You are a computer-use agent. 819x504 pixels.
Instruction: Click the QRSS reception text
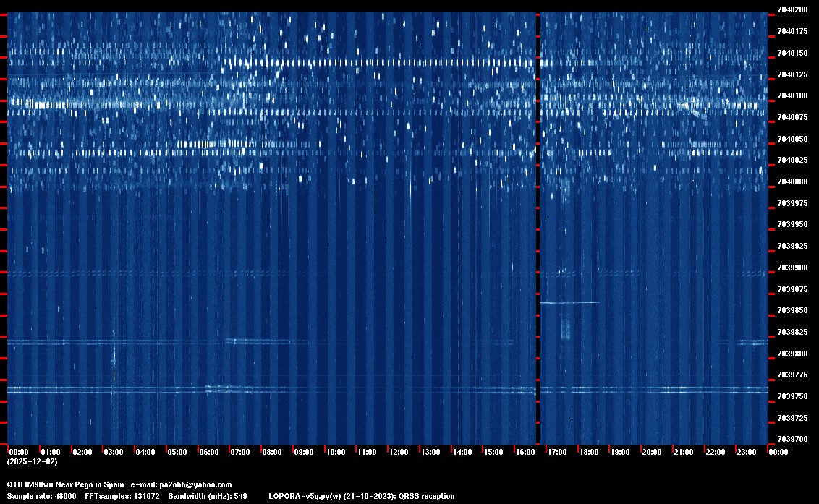coord(427,496)
